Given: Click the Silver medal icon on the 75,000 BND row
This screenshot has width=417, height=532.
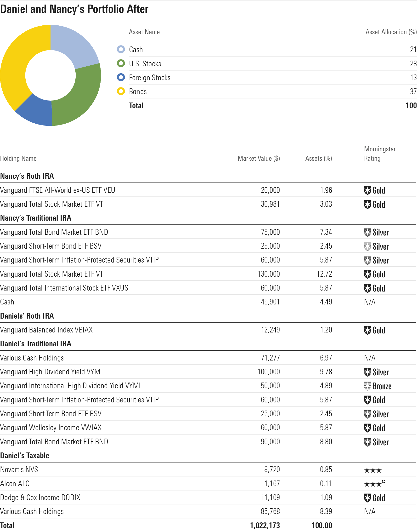Looking at the screenshot, I should pos(367,232).
